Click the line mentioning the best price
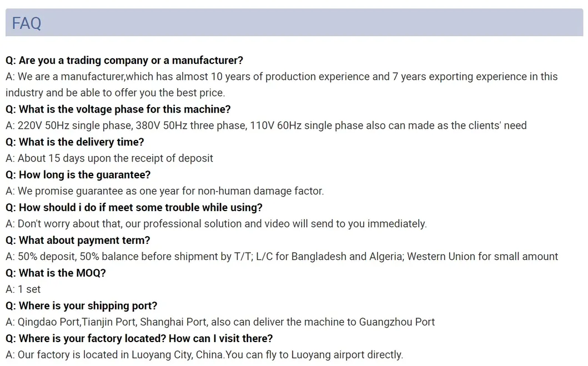 [115, 93]
